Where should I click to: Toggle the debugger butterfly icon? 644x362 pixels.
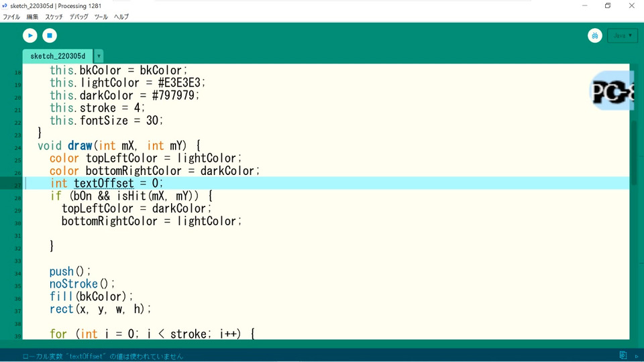[595, 36]
